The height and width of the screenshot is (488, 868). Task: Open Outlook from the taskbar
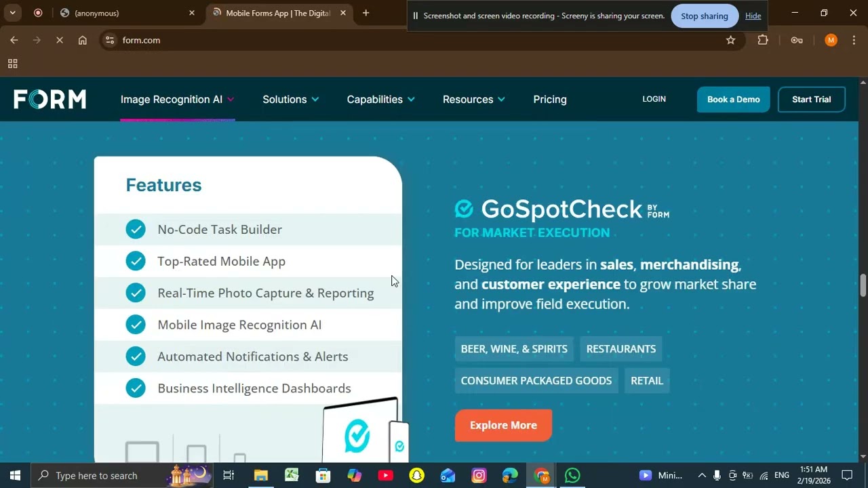[448, 475]
